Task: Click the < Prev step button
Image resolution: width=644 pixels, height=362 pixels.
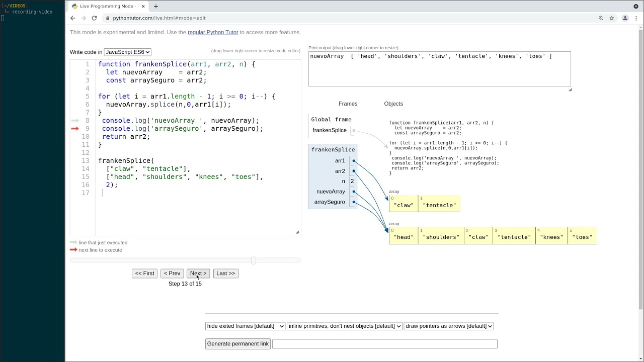Action: (172, 274)
